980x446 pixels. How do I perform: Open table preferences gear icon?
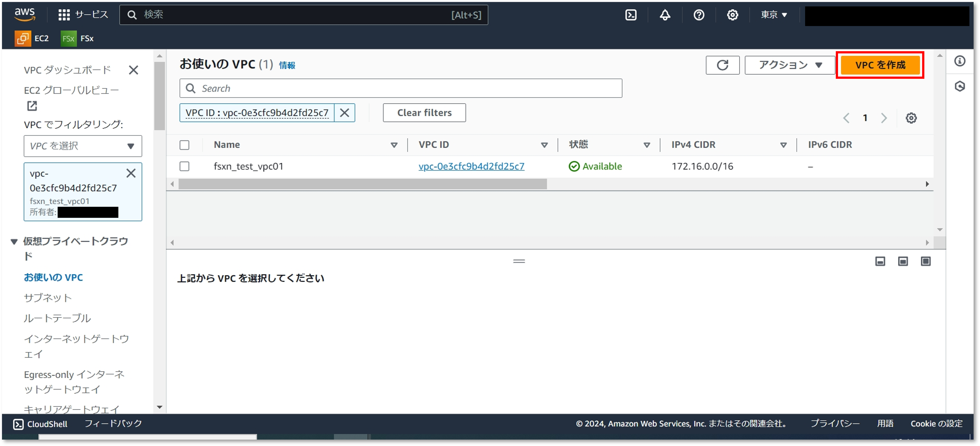tap(911, 118)
